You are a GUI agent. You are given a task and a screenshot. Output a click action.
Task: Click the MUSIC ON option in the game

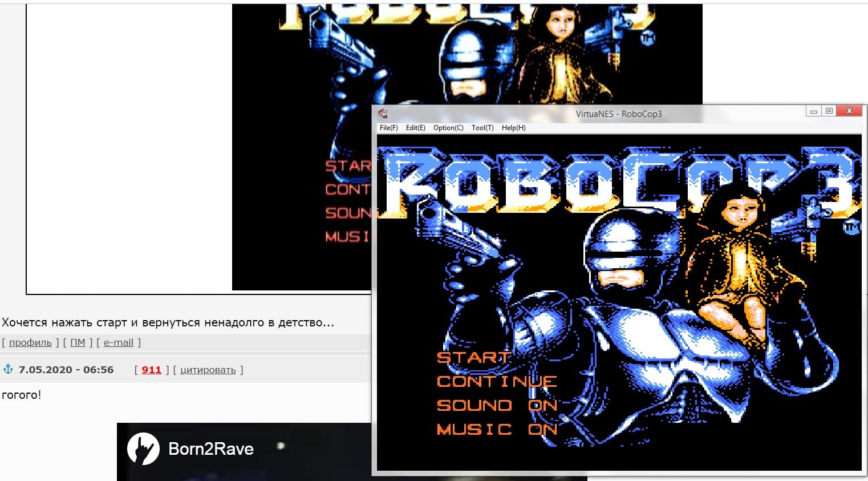click(497, 429)
